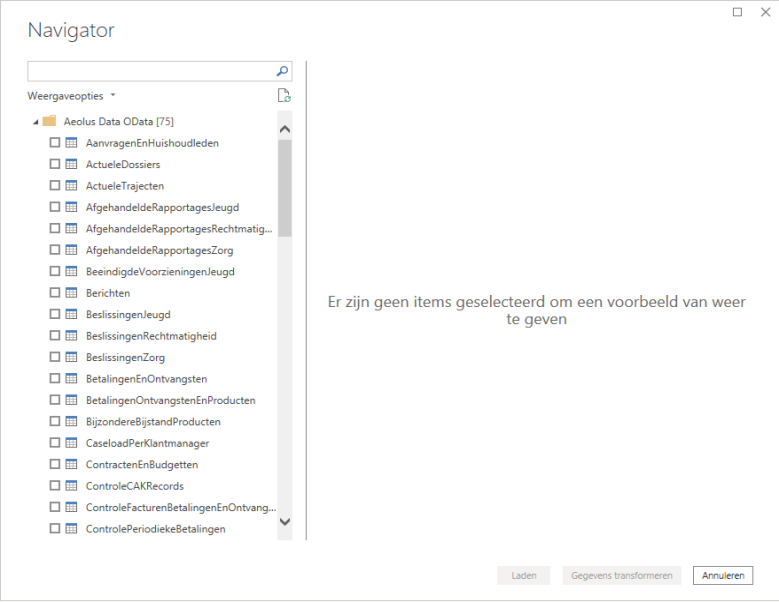This screenshot has height=602, width=779.
Task: Click table icon next to ActueleTrajecten
Action: coord(72,186)
